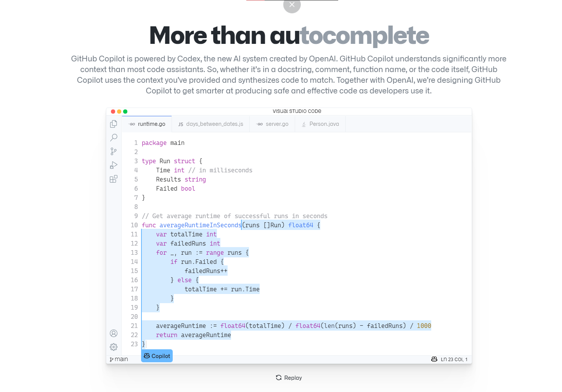The width and height of the screenshot is (562, 392).
Task: Click the averageRuntimeInSeconds function name
Action: [x=200, y=225]
